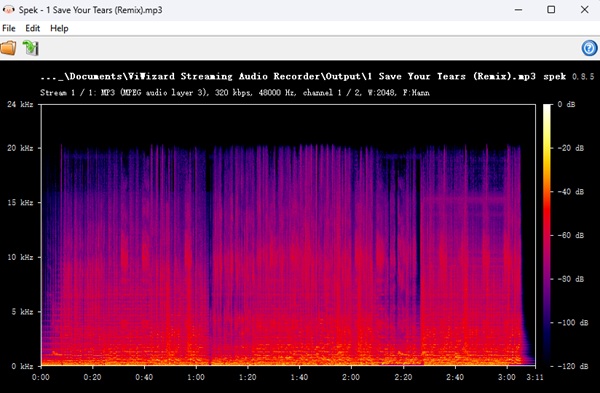Close the Spek window

(x=584, y=10)
